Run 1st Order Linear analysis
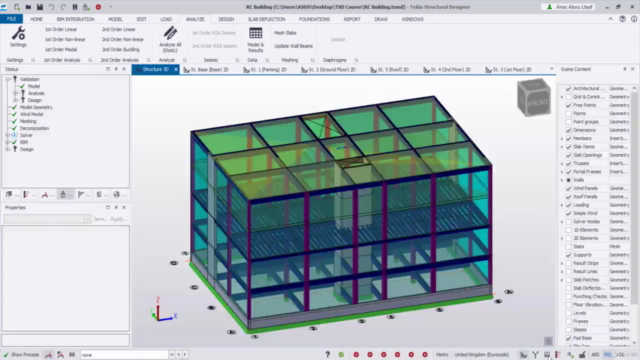Image resolution: width=640 pixels, height=360 pixels. [x=61, y=29]
